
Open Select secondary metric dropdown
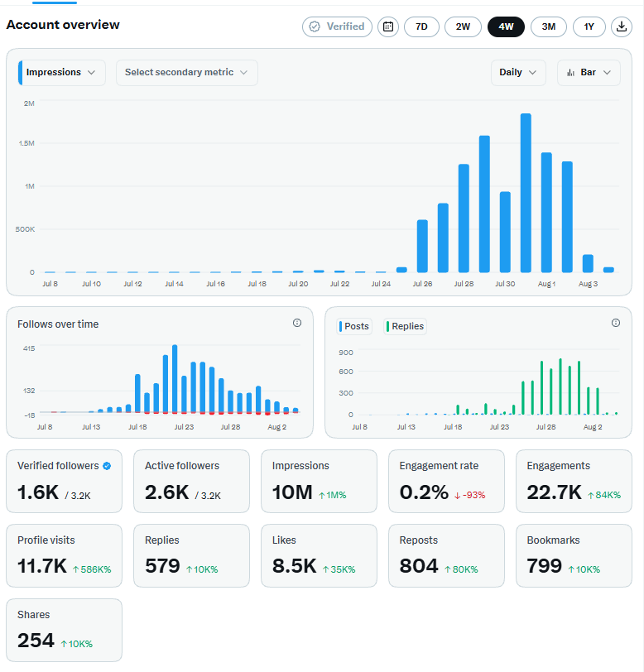click(x=186, y=73)
